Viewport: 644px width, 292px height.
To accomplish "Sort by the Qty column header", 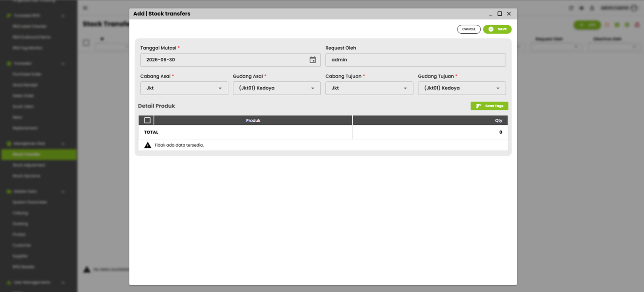I will coord(430,121).
